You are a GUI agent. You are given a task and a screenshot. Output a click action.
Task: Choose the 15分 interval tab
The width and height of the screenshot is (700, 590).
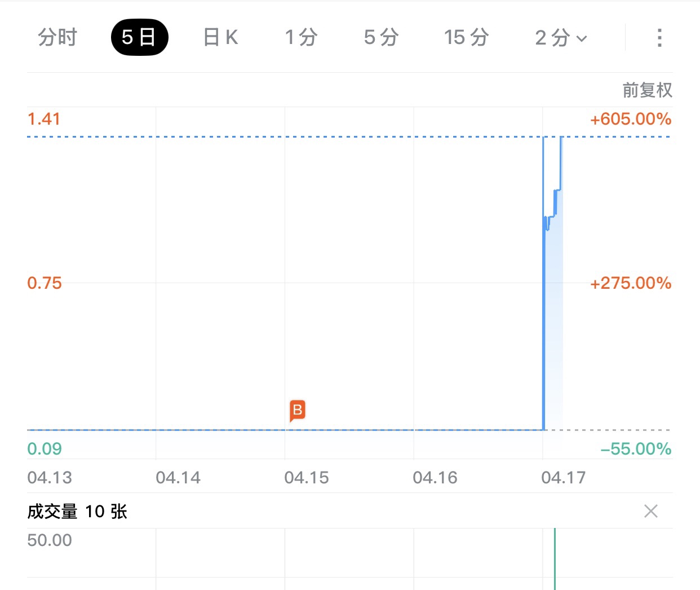coord(466,38)
